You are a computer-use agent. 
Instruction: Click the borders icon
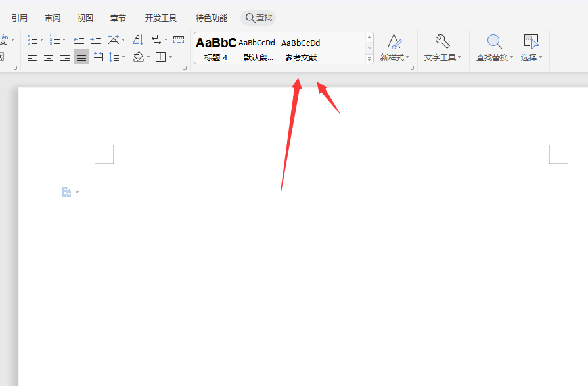(x=160, y=57)
